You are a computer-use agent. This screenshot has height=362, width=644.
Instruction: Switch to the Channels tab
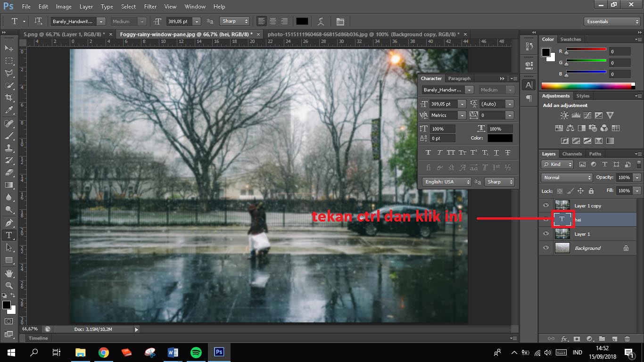tap(572, 154)
